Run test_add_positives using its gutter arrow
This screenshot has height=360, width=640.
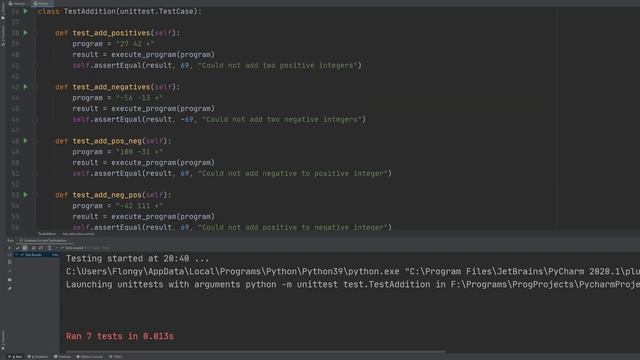tap(25, 33)
